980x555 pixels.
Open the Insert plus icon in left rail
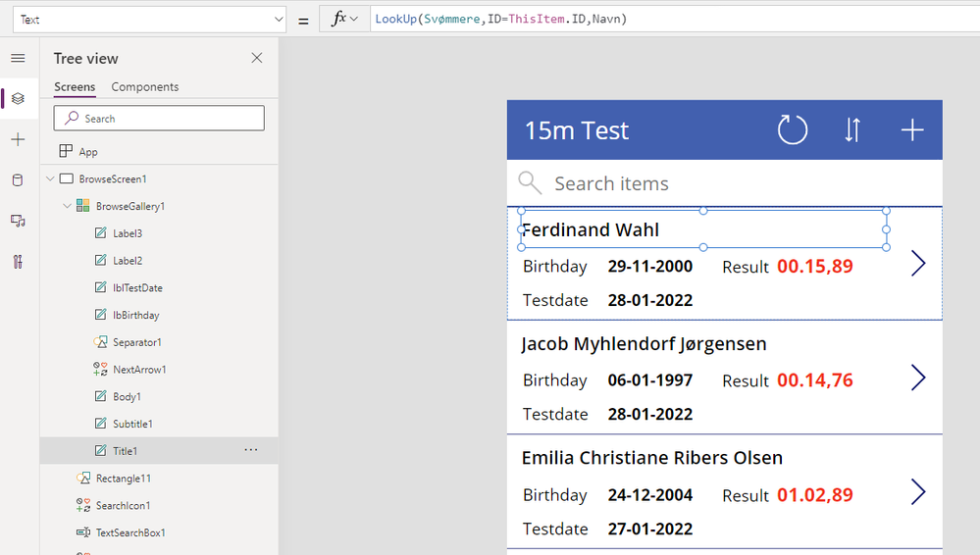(18, 140)
